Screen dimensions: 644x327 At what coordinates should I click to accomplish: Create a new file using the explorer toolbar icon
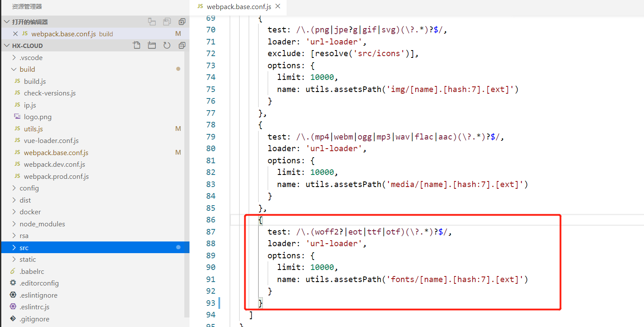[137, 45]
